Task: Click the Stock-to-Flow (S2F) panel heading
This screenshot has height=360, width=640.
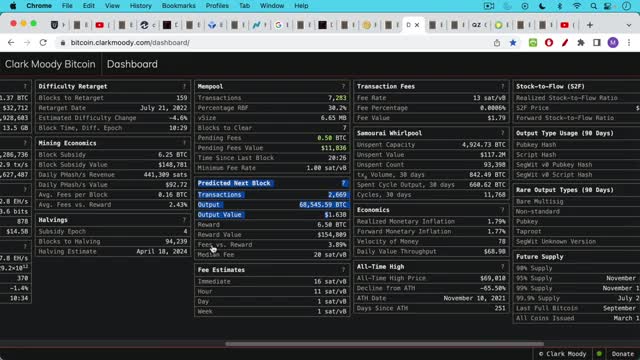Action: tap(550, 86)
